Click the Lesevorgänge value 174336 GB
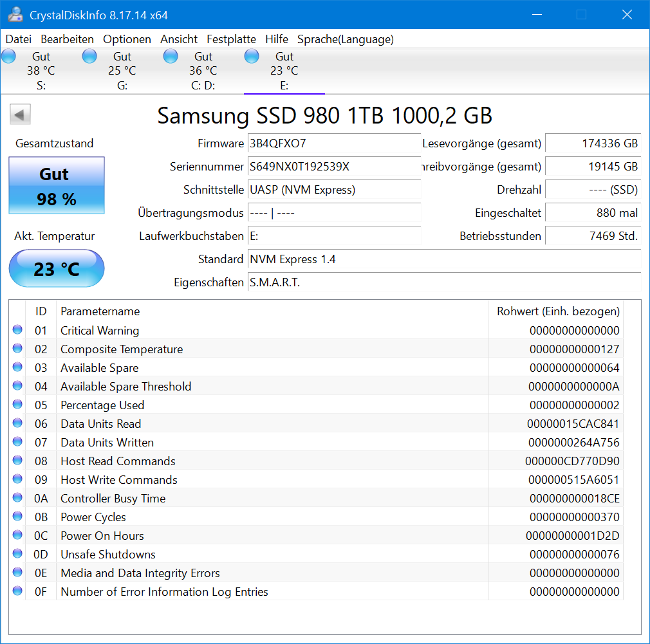The width and height of the screenshot is (650, 644). point(593,143)
